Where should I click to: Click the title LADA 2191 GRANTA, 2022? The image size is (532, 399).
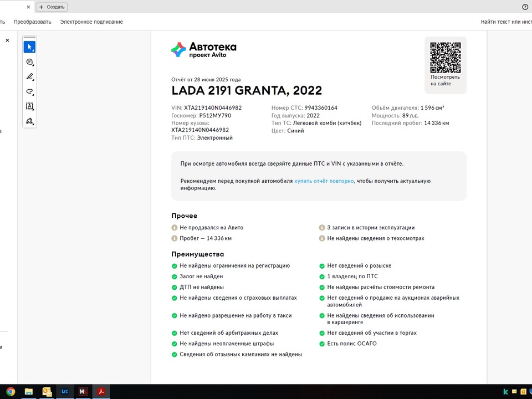click(x=247, y=90)
